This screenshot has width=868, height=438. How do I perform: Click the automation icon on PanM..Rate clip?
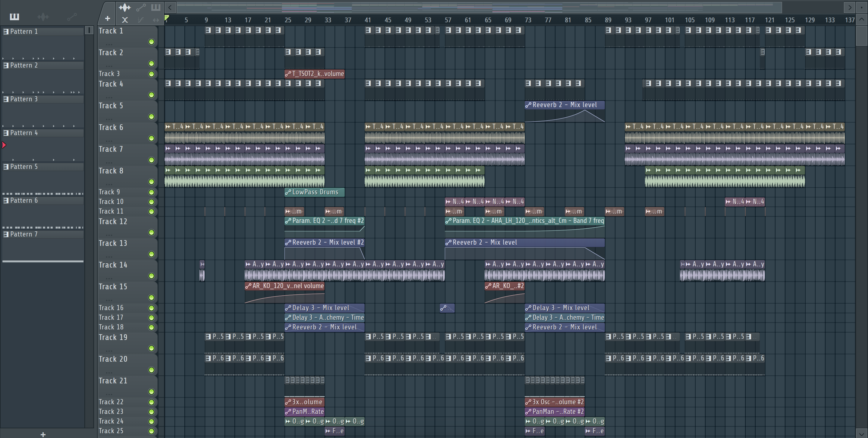(288, 412)
